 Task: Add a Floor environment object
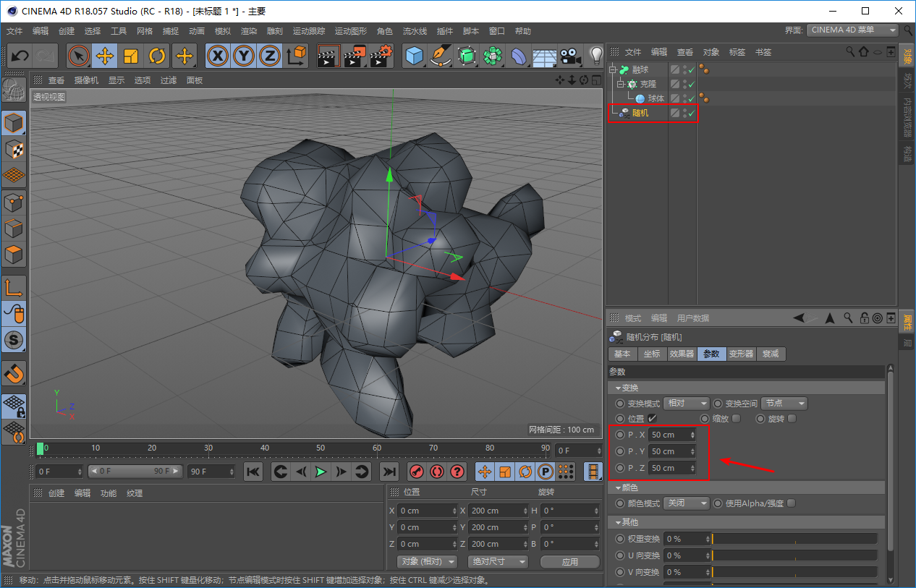(x=545, y=56)
